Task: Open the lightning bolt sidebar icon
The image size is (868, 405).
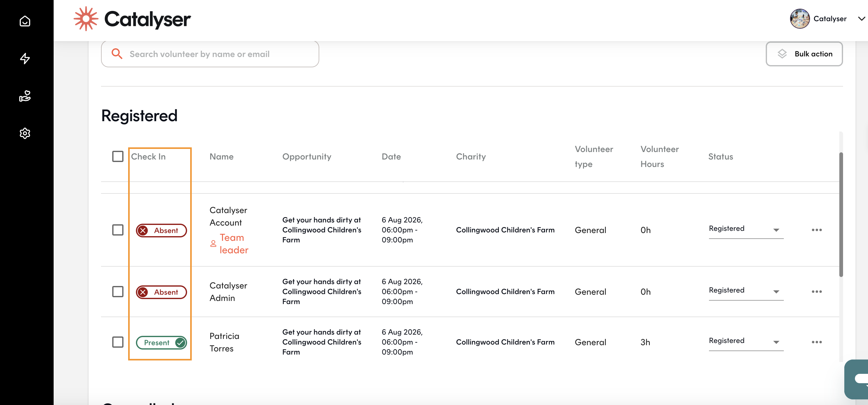Action: coord(25,59)
